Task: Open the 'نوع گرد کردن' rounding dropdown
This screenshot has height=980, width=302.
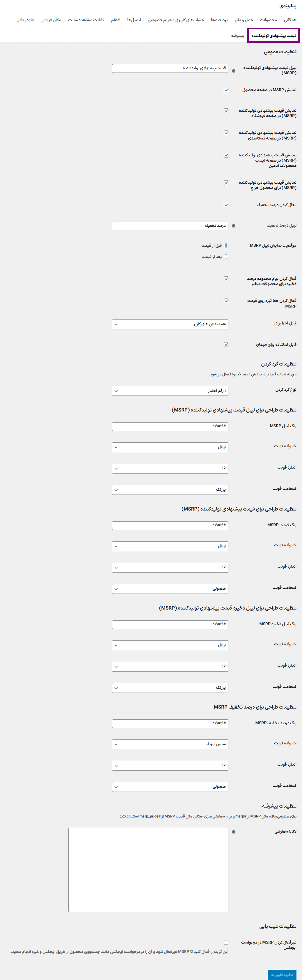Action: point(170,391)
